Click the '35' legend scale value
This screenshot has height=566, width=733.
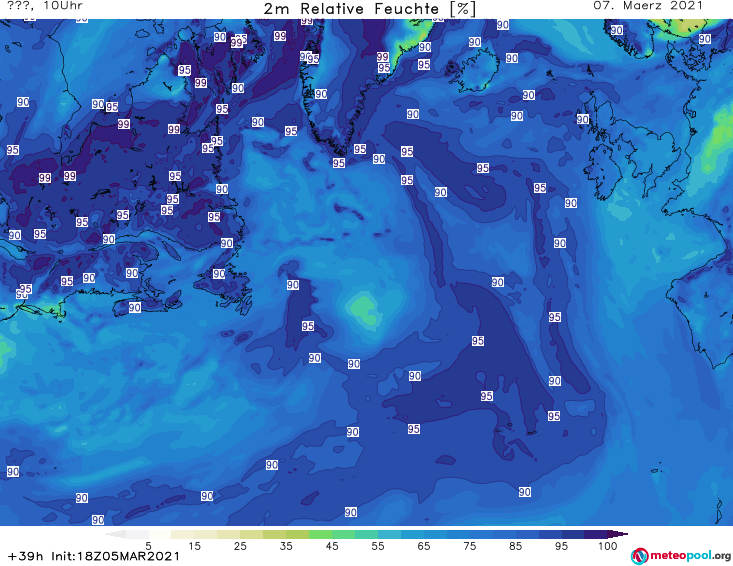tap(286, 546)
